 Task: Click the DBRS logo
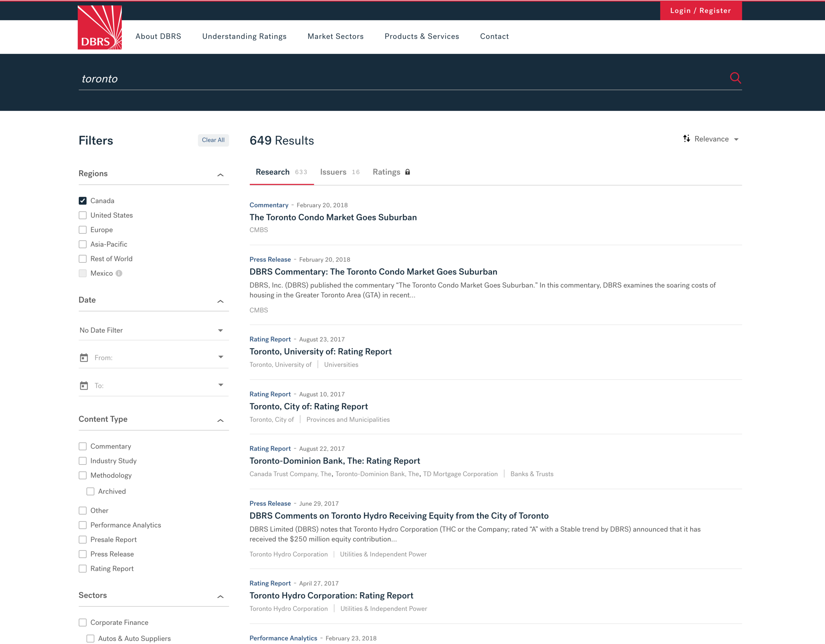click(x=100, y=27)
